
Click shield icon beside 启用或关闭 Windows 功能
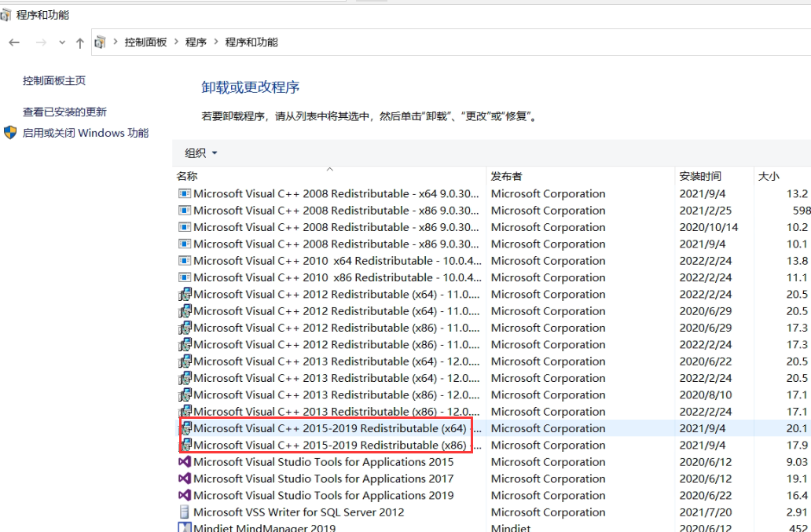10,133
